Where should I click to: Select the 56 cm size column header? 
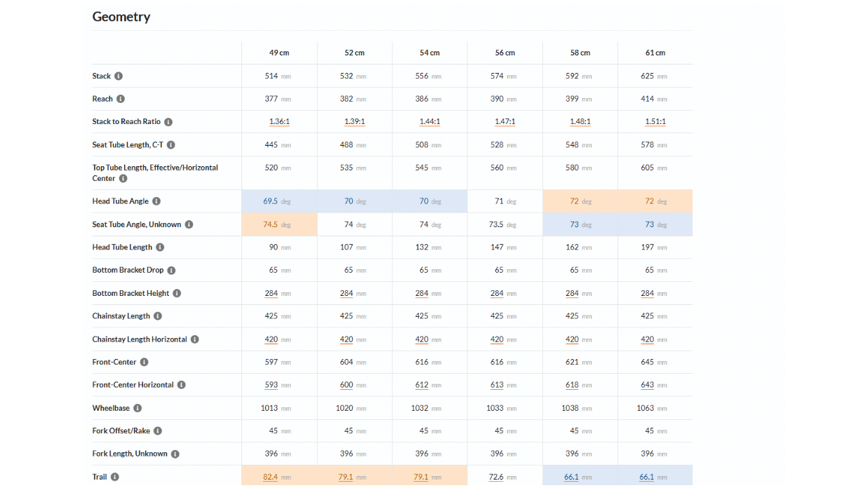tap(505, 53)
